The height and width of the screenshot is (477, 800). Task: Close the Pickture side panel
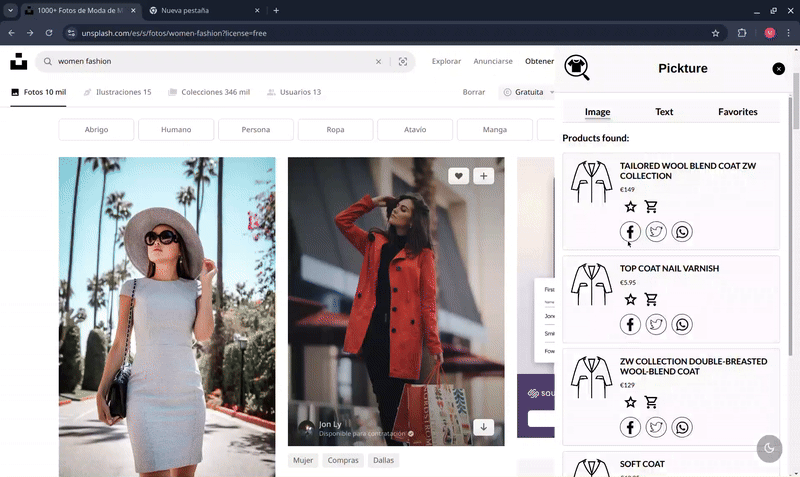(x=779, y=69)
